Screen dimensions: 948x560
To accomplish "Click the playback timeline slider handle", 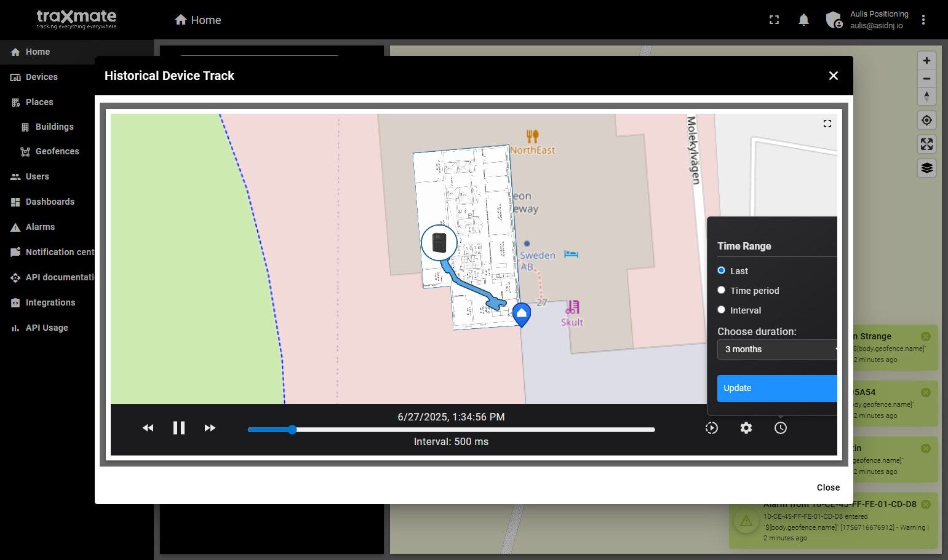I will (292, 430).
